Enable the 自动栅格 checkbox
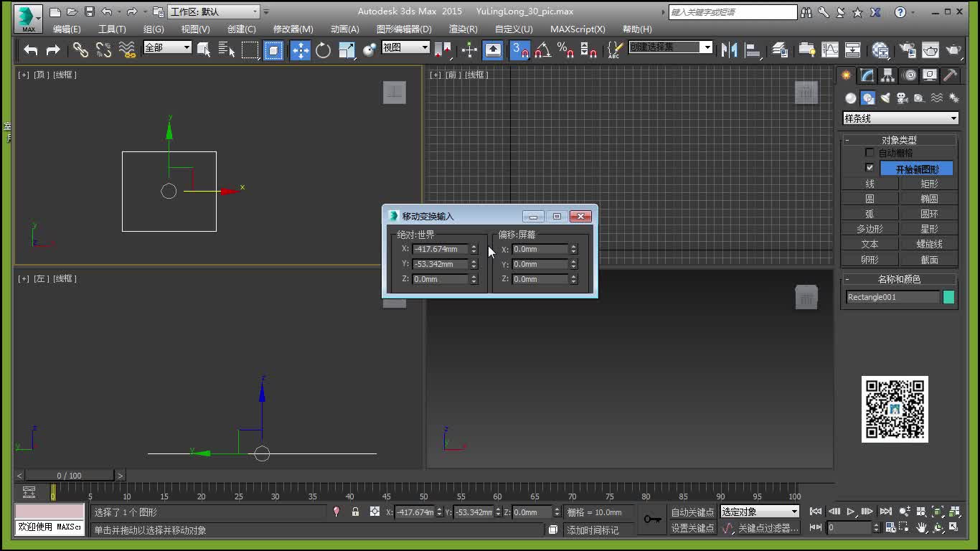The height and width of the screenshot is (551, 980). 870,153
